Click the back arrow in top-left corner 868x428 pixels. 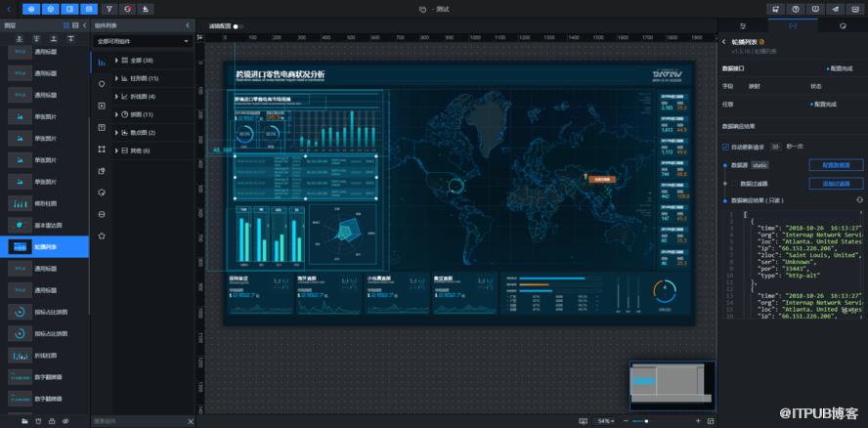click(x=8, y=9)
